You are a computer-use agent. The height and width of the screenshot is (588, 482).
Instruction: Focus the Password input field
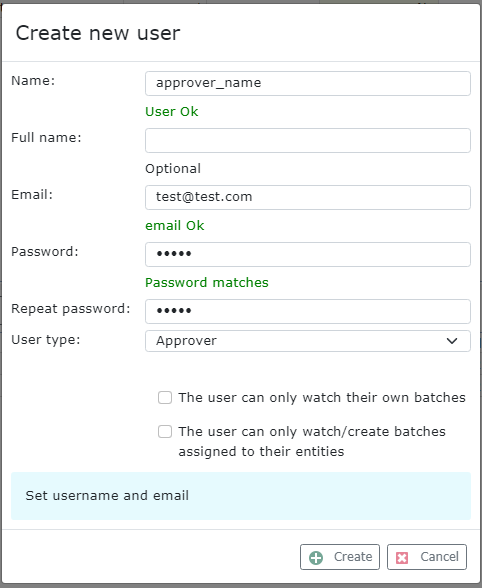tap(308, 254)
